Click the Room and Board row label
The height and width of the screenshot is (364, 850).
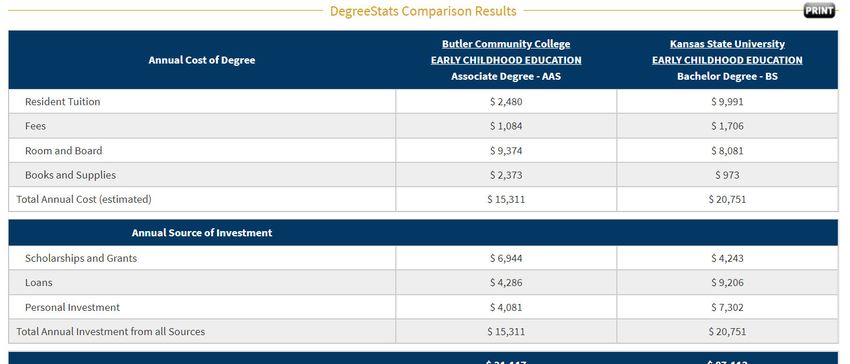63,150
